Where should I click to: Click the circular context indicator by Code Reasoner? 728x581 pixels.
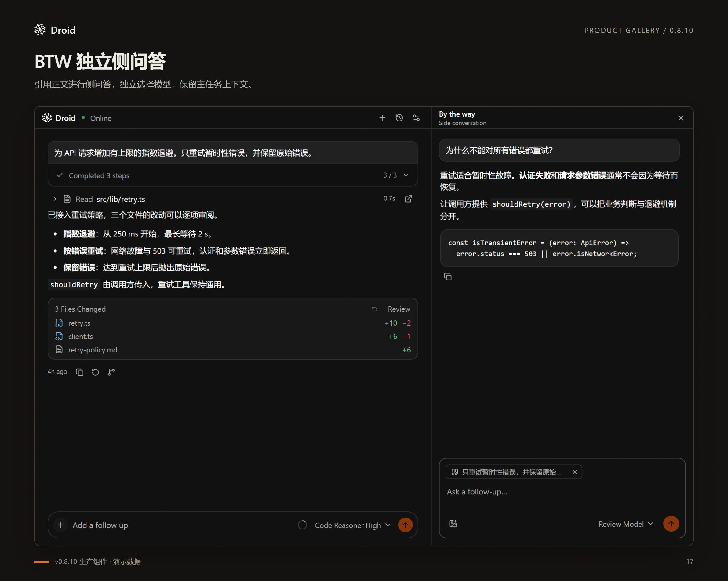point(302,525)
